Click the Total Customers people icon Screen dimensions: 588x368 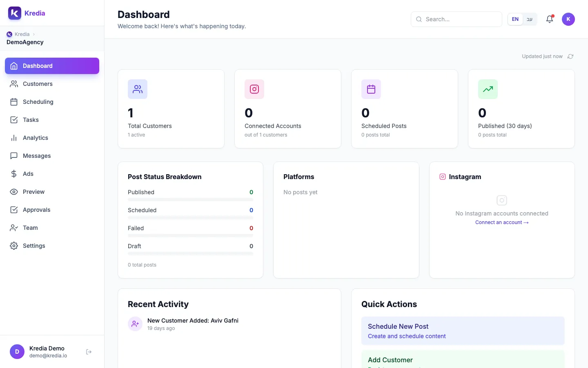138,89
